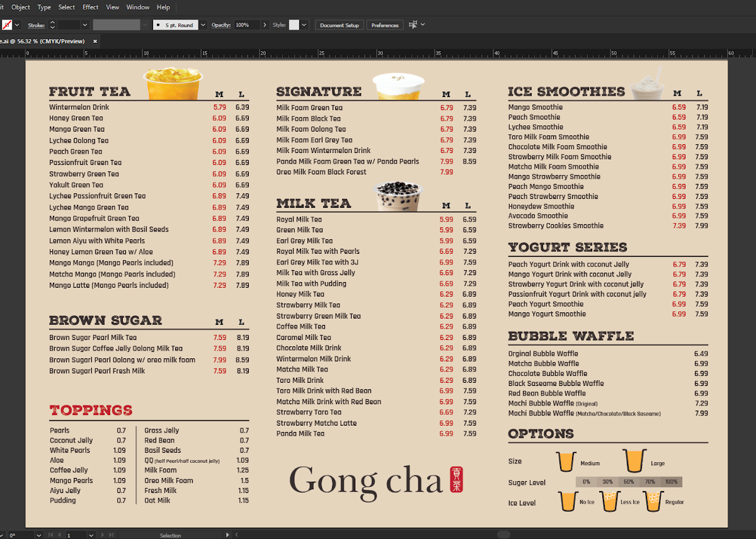The width and height of the screenshot is (756, 539).
Task: Open the Fill swatch dropdown arrow
Action: [x=17, y=25]
